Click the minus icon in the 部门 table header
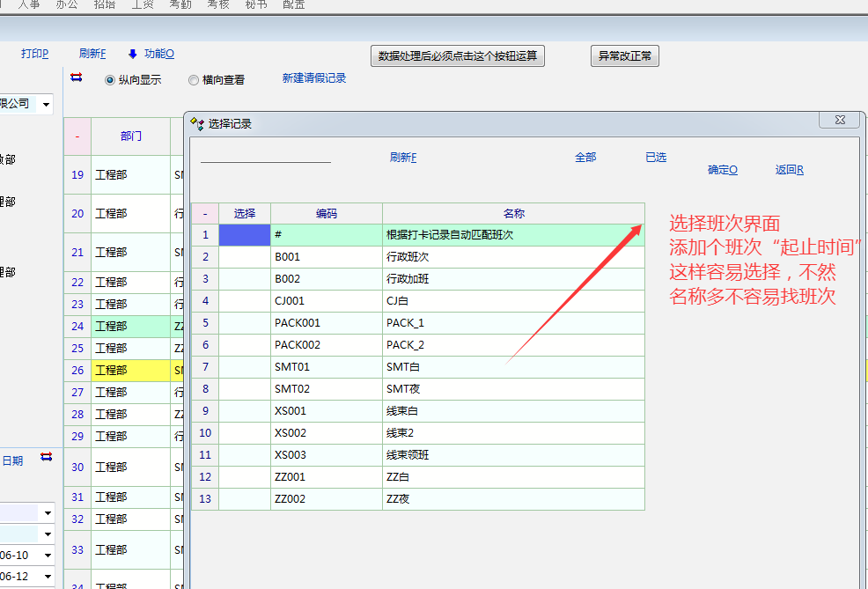This screenshot has height=589, width=868. click(77, 136)
